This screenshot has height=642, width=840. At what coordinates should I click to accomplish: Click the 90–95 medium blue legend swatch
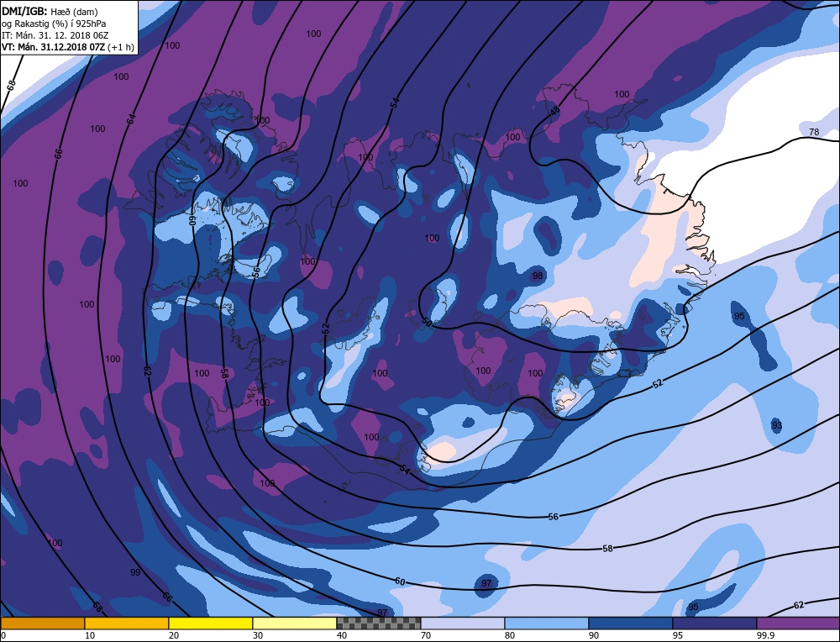[x=631, y=624]
